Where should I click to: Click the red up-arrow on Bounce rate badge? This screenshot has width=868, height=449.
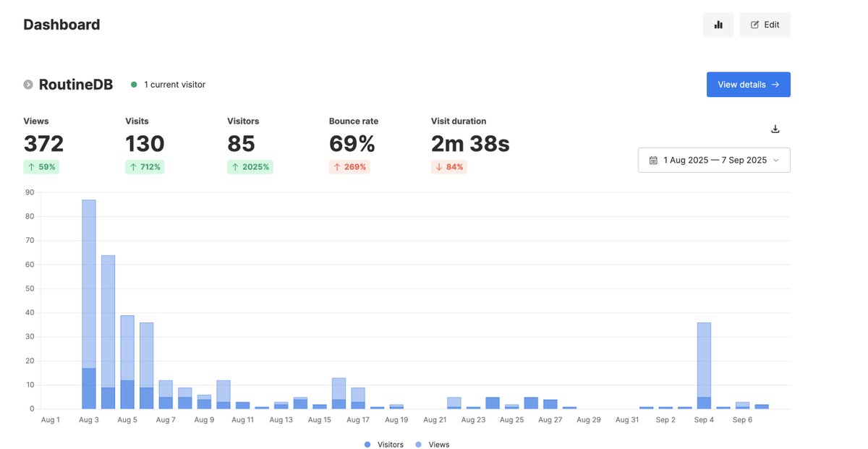pyautogui.click(x=336, y=166)
